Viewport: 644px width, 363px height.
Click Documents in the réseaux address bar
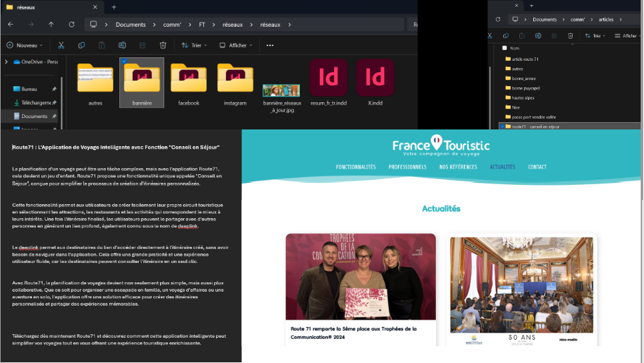(131, 25)
